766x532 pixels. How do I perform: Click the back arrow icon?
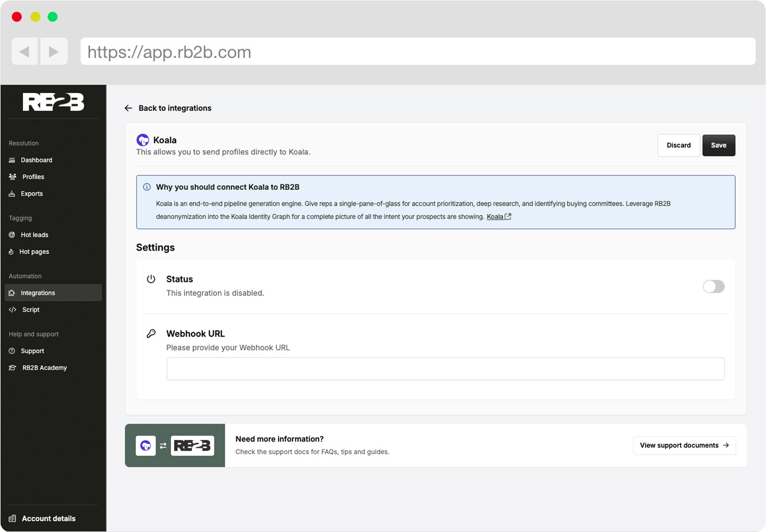128,108
